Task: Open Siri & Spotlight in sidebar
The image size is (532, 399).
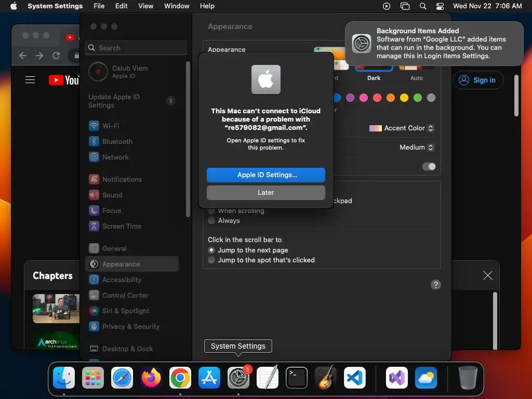Action: (132, 311)
